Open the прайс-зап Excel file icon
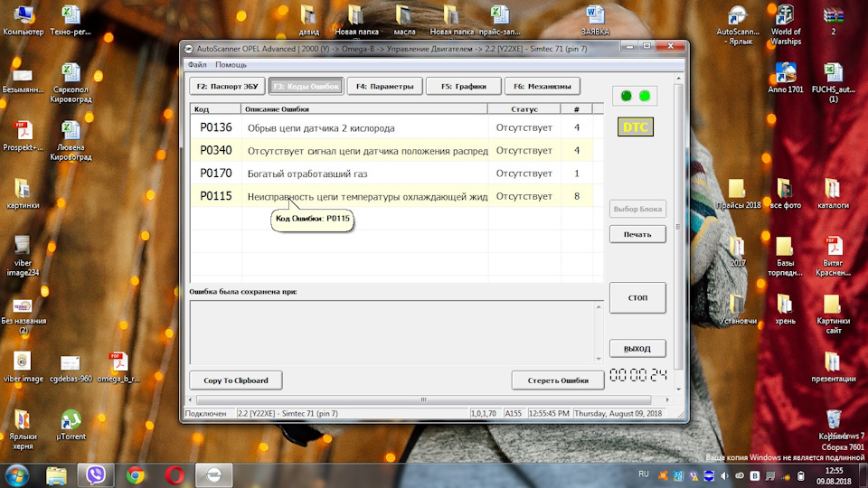This screenshot has height=488, width=868. pos(499,19)
